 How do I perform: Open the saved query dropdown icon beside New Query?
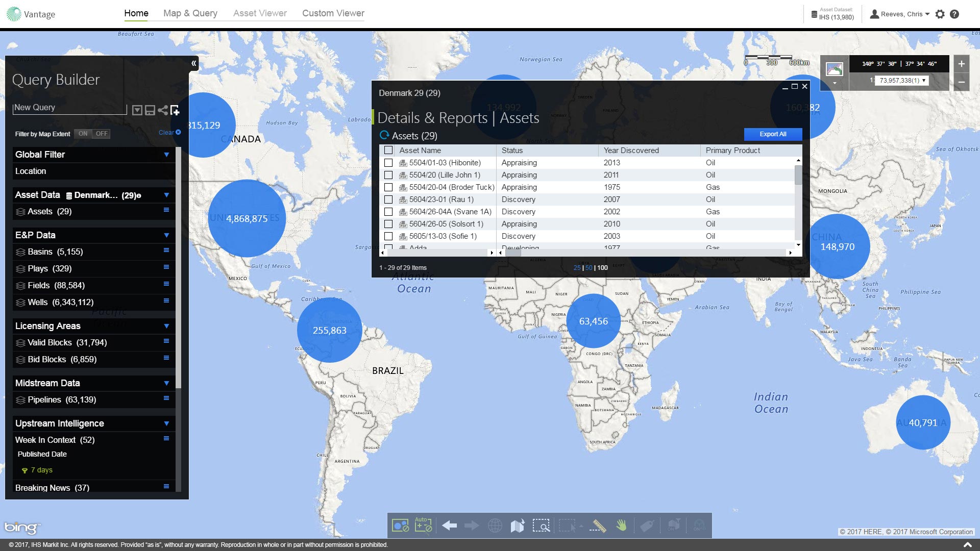tap(137, 110)
